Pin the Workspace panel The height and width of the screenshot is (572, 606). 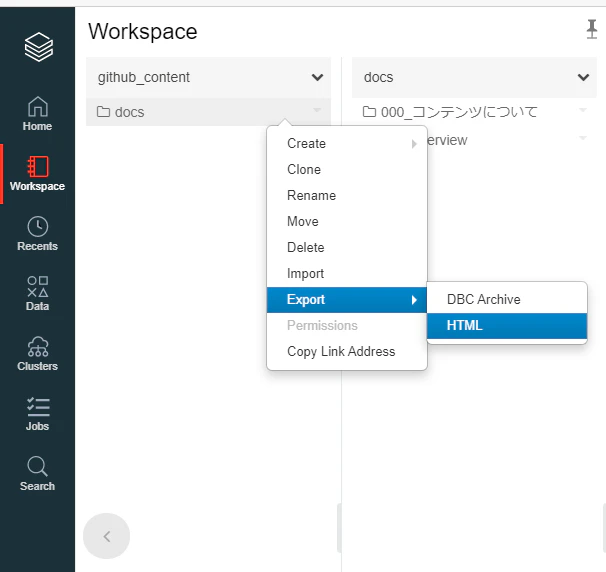point(591,29)
